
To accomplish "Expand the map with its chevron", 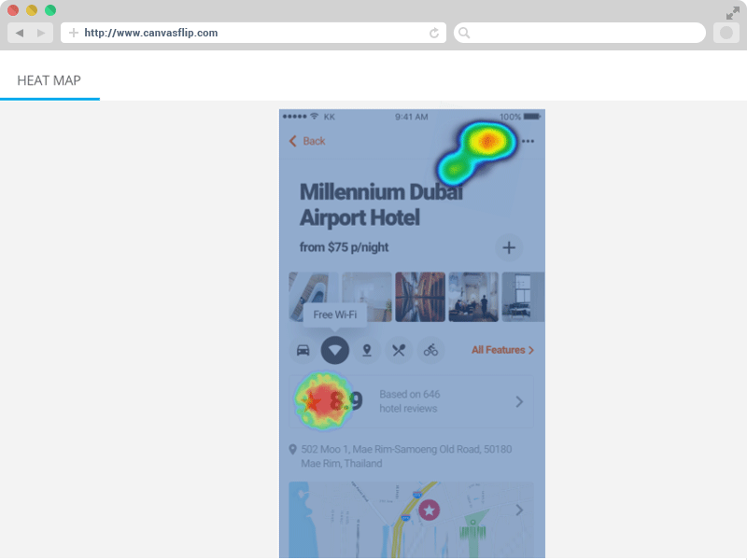I will click(519, 510).
